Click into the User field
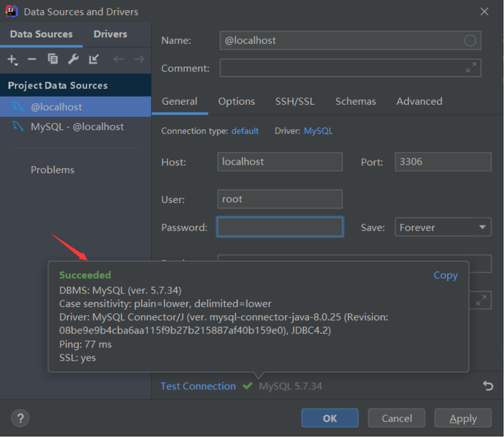This screenshot has height=437, width=504. 280,199
